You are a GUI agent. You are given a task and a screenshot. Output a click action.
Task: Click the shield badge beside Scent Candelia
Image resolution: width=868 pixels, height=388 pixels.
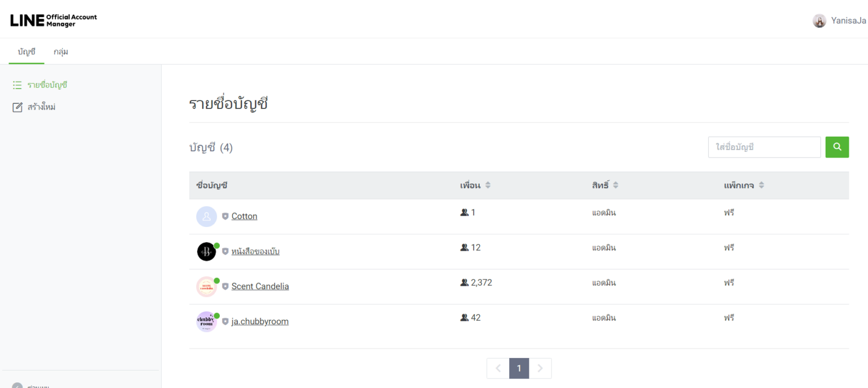tap(225, 286)
